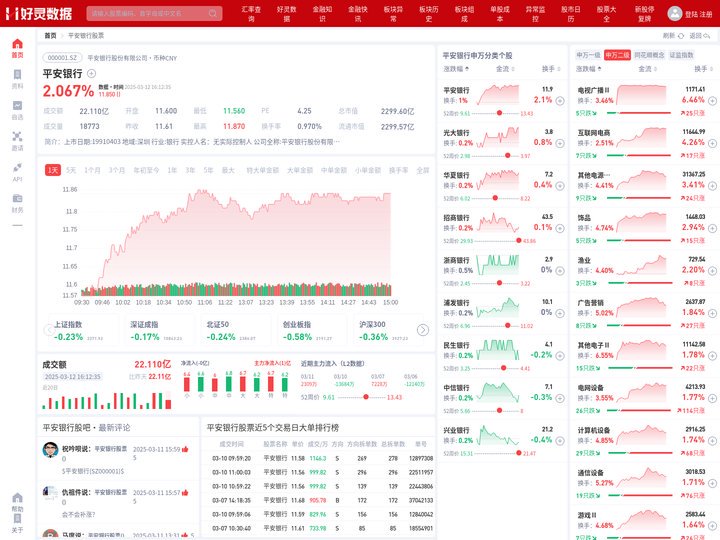Click plus icon on 华夏银行 row

pyautogui.click(x=560, y=186)
